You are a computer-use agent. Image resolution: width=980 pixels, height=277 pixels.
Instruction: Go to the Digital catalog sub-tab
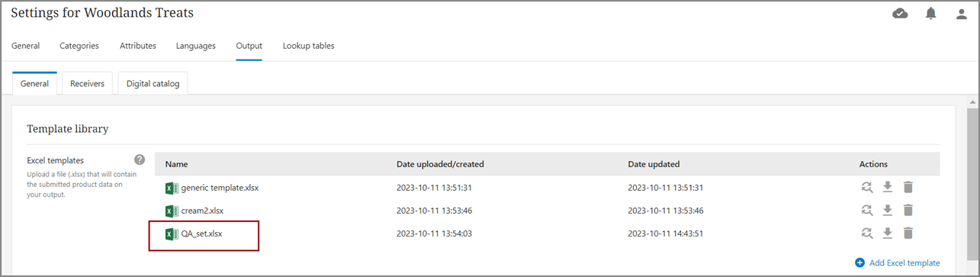point(153,83)
